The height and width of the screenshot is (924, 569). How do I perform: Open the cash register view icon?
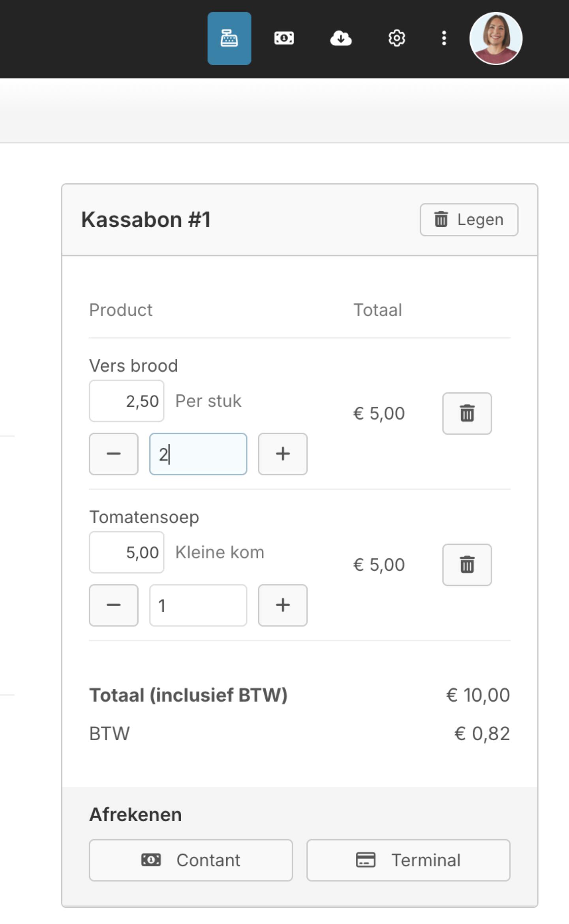229,38
